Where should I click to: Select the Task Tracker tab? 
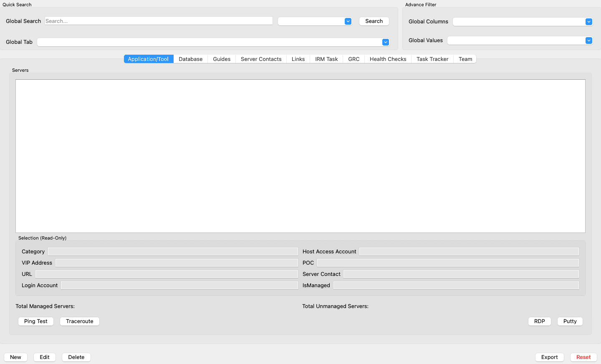432,59
